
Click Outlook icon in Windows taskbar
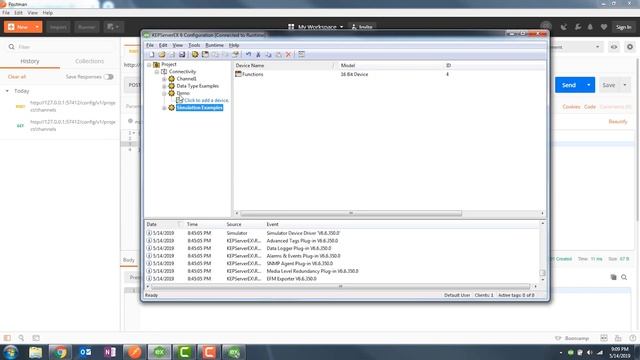tap(85, 352)
